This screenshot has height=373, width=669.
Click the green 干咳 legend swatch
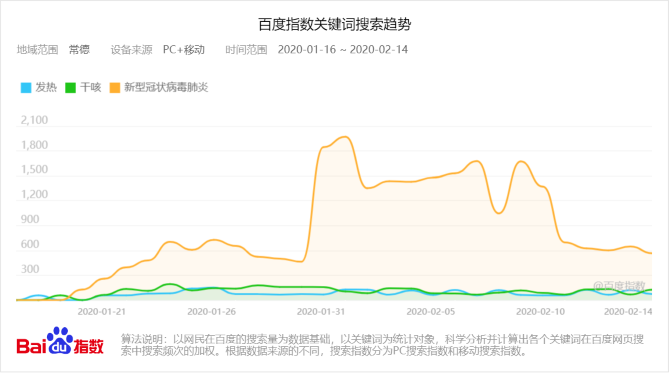coord(70,88)
